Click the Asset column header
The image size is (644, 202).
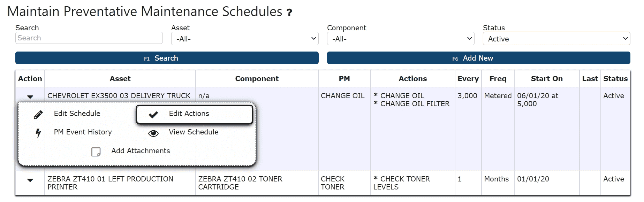point(120,79)
